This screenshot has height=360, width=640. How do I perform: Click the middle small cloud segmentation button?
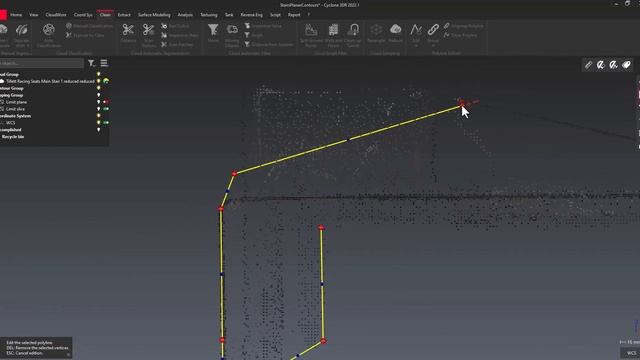tap(180, 35)
